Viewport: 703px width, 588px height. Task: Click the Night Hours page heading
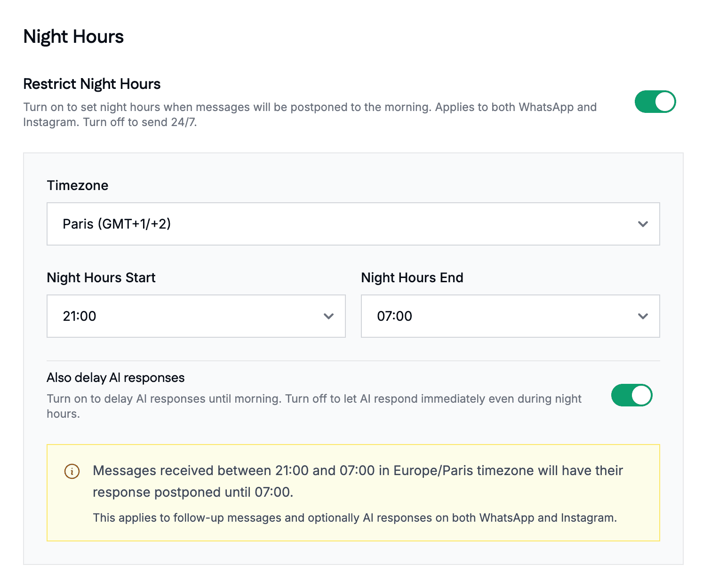pos(73,37)
